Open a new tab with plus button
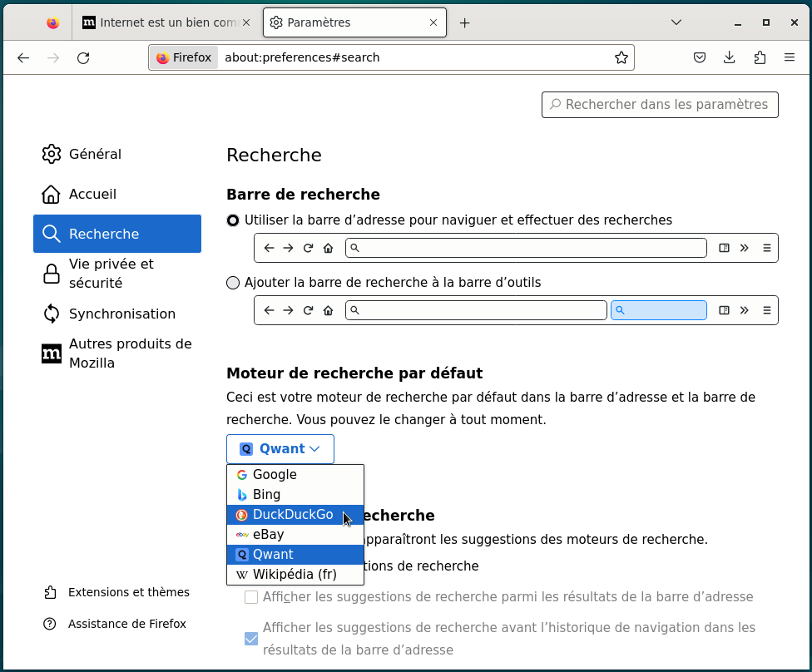 pyautogui.click(x=464, y=22)
